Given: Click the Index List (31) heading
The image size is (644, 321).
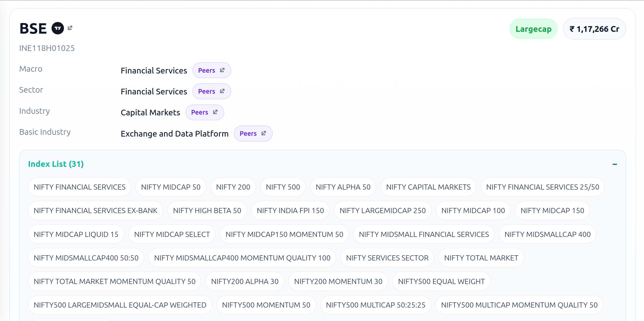Looking at the screenshot, I should tap(56, 164).
